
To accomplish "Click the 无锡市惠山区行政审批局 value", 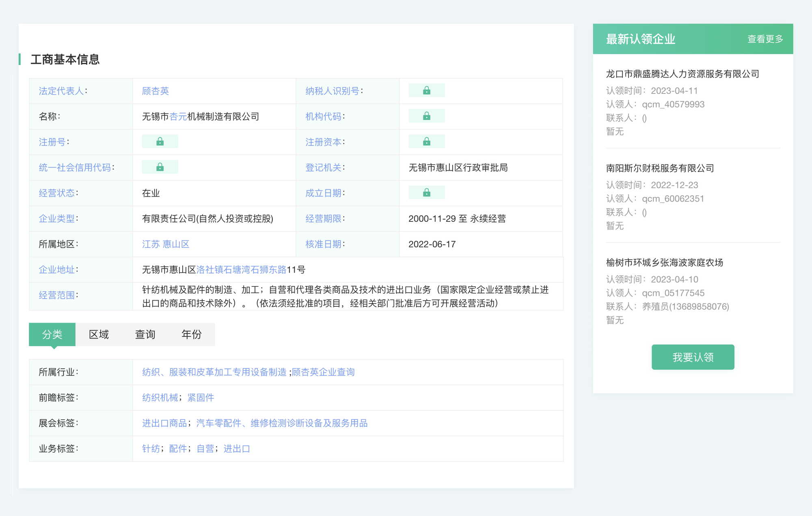I will coord(458,168).
